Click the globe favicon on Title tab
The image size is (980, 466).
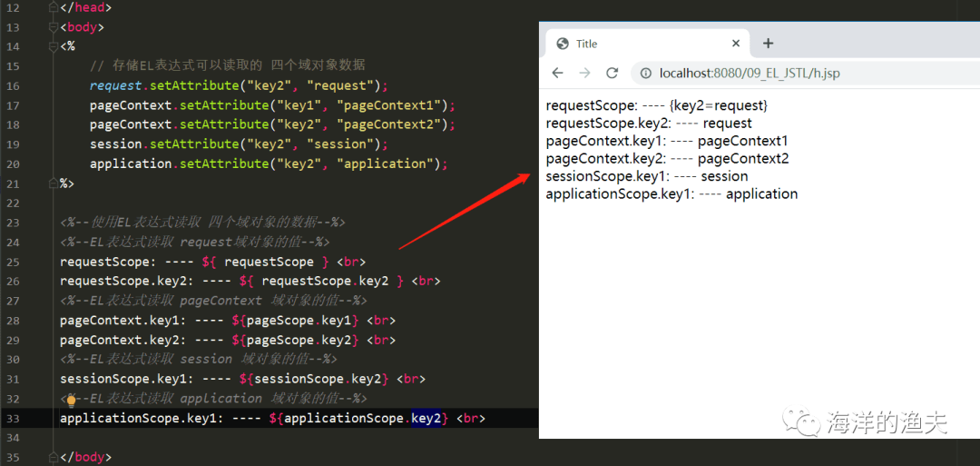[563, 44]
